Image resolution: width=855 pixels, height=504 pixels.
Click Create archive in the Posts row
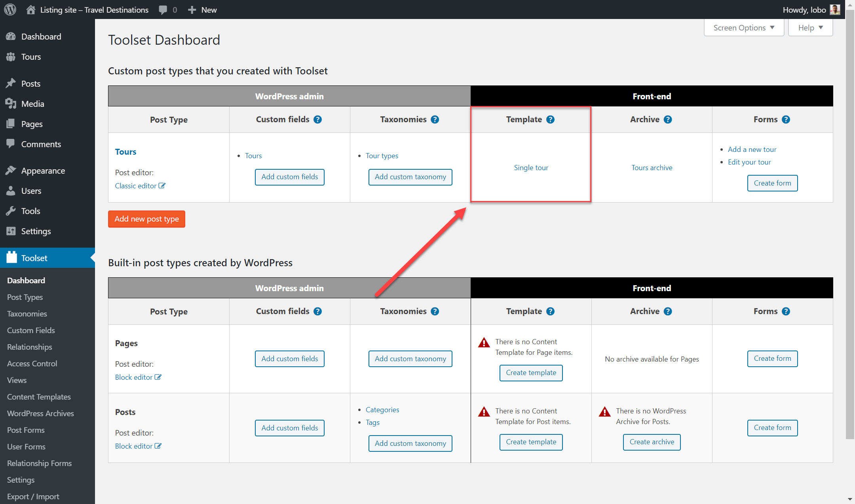click(x=652, y=442)
